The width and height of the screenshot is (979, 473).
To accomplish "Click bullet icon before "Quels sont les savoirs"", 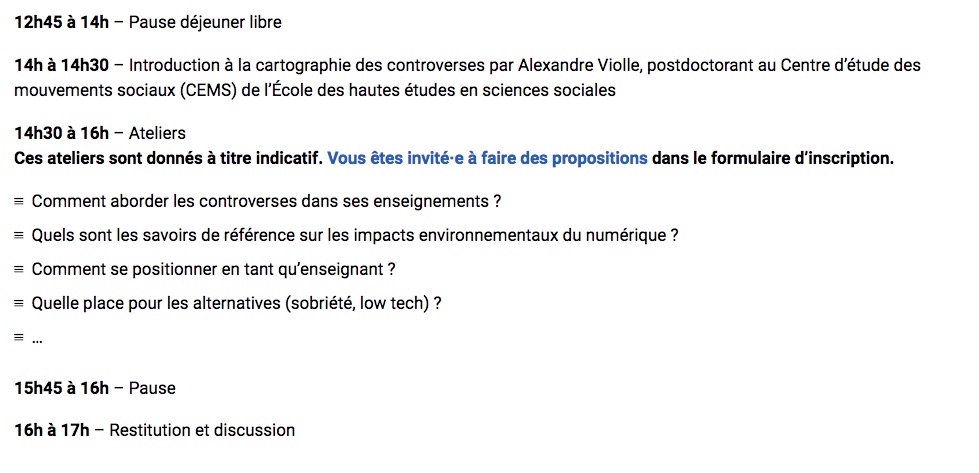I will [x=19, y=236].
